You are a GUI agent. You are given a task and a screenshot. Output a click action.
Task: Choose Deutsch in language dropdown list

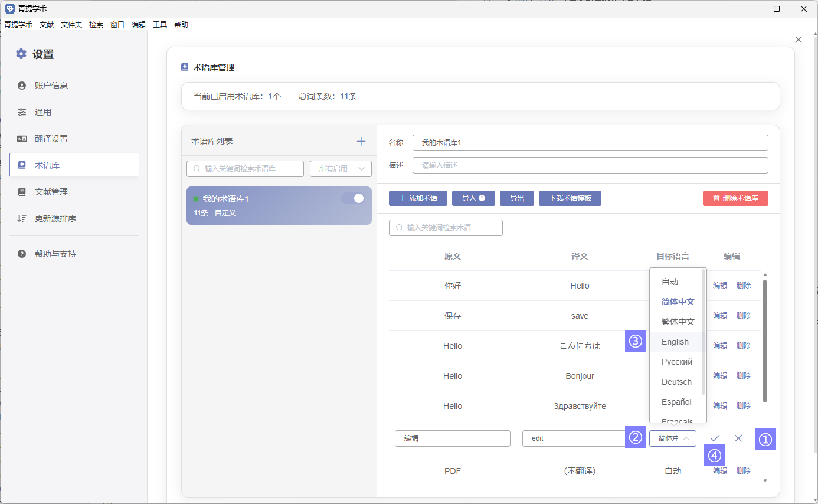[676, 382]
